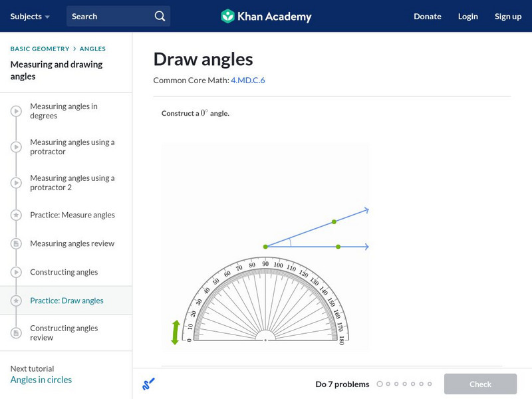Select the scratchpad pencil icon
Viewport: 532px width, 399px height.
(x=148, y=384)
